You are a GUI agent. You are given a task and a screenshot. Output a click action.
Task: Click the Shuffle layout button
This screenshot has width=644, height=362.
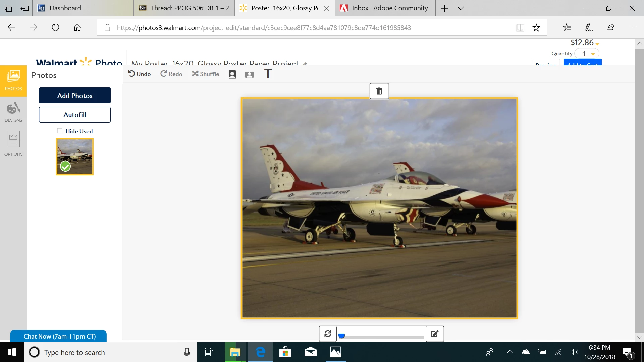pyautogui.click(x=205, y=74)
